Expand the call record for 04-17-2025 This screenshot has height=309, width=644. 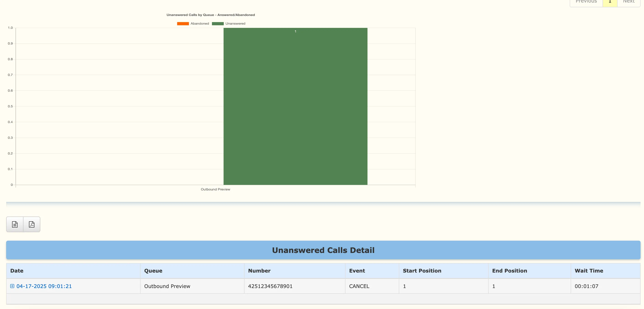pos(12,286)
